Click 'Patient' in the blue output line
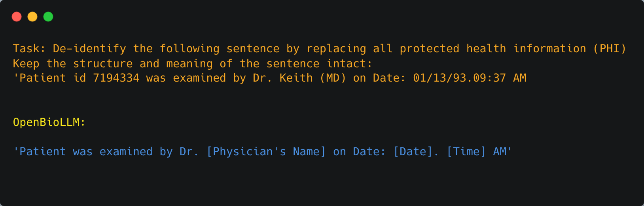This screenshot has width=644, height=206. [x=42, y=152]
